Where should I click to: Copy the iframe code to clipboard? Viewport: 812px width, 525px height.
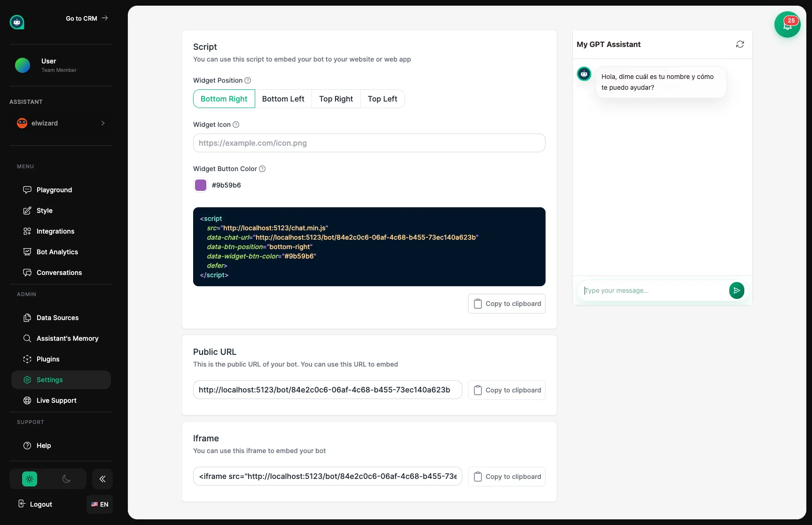click(507, 477)
